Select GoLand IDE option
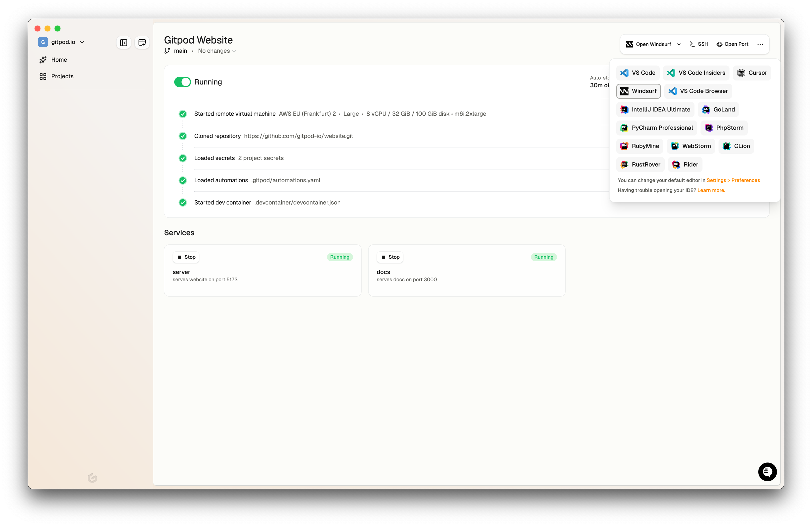 (x=718, y=109)
